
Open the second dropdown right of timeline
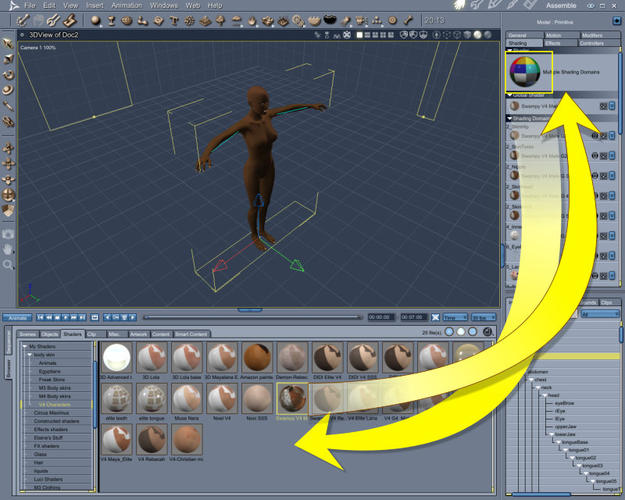click(x=483, y=317)
